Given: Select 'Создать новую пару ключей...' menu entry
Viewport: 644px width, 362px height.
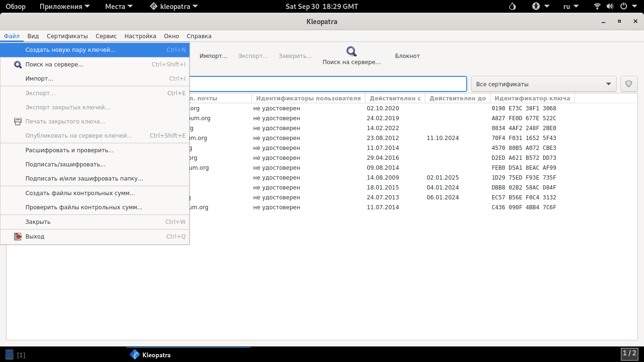Looking at the screenshot, I should pyautogui.click(x=70, y=50).
